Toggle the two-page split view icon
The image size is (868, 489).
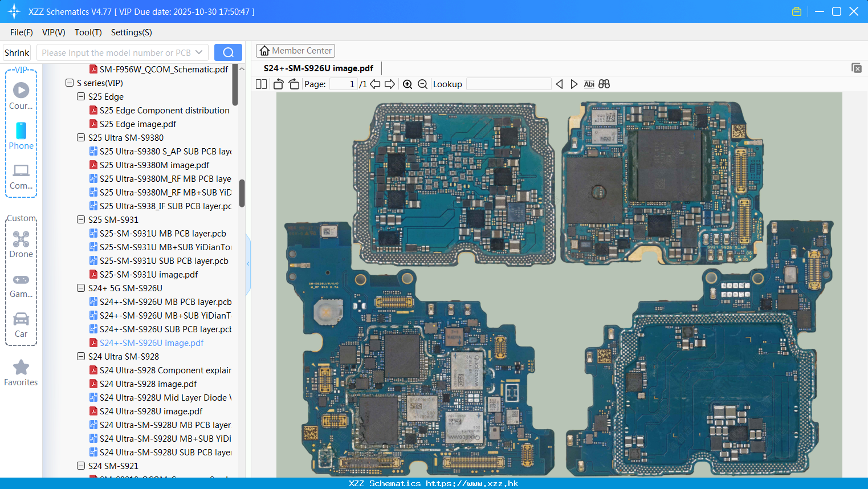[x=261, y=84]
